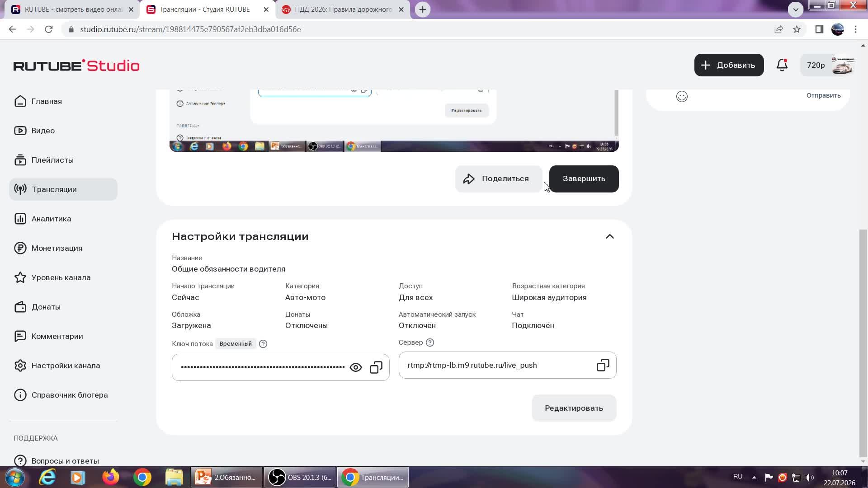Open Монетизация section in sidebar
This screenshot has height=488, width=868.
pos(63,248)
